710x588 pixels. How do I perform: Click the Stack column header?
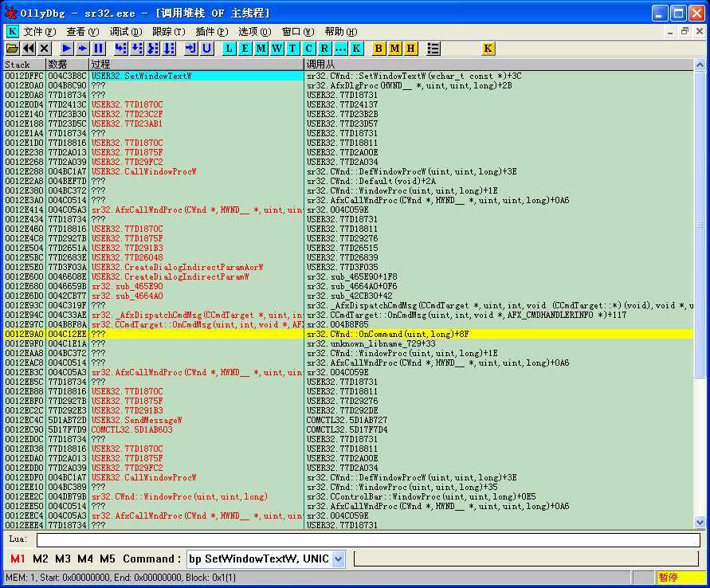pos(25,65)
